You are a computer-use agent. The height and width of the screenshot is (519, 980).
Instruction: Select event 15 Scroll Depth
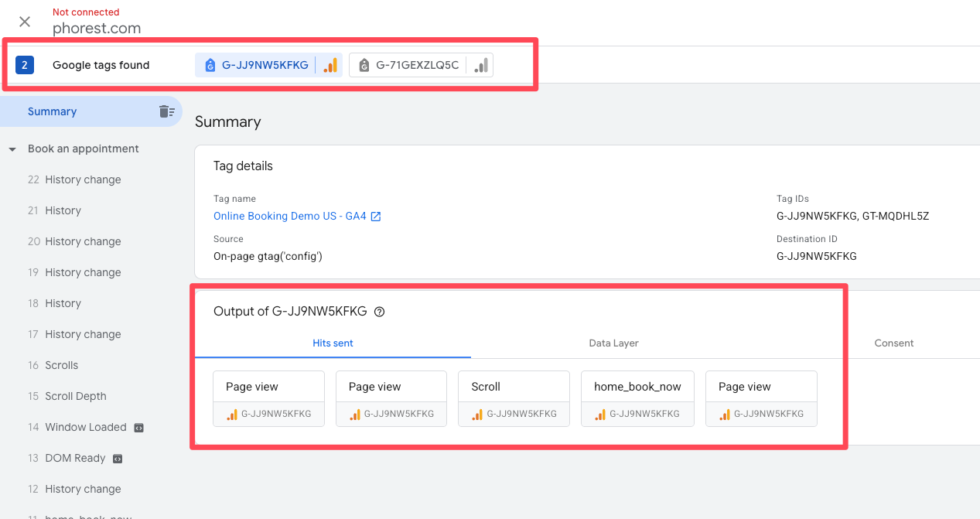(x=75, y=396)
